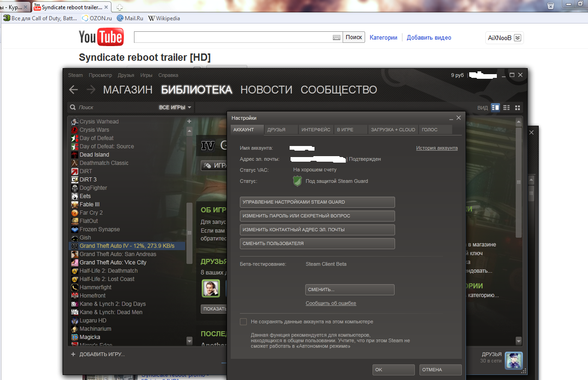
Task: Select Grand Theft Auto IV downloading entry
Action: 127,246
